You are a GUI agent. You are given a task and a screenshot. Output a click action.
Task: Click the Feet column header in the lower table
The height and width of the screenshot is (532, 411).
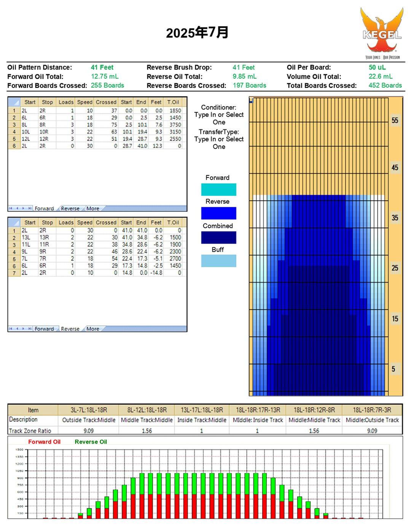click(156, 222)
